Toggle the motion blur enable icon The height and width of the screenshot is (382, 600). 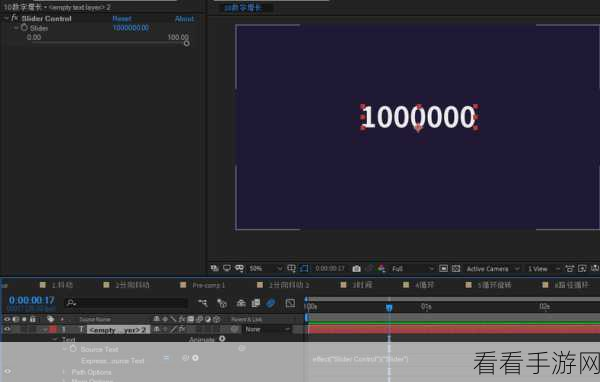pos(271,303)
